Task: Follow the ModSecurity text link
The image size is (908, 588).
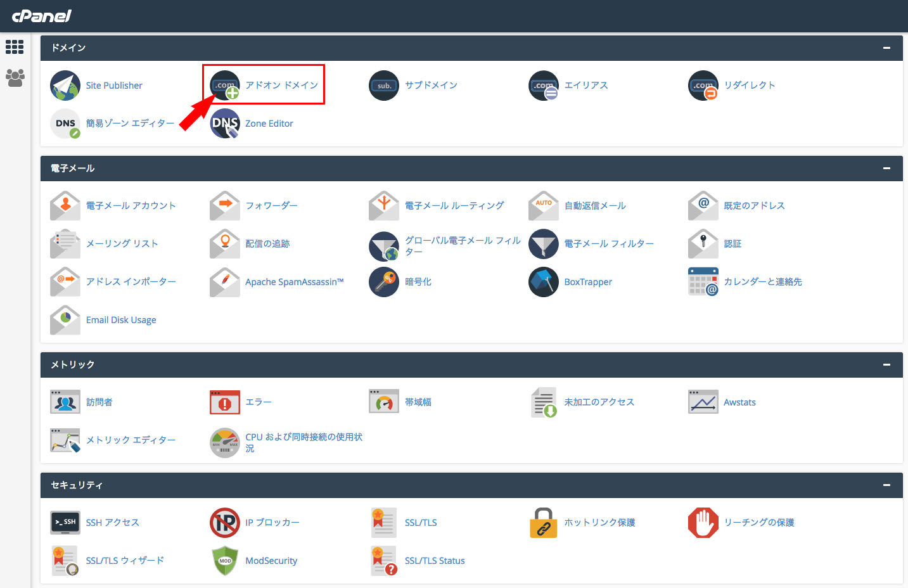Action: point(271,561)
